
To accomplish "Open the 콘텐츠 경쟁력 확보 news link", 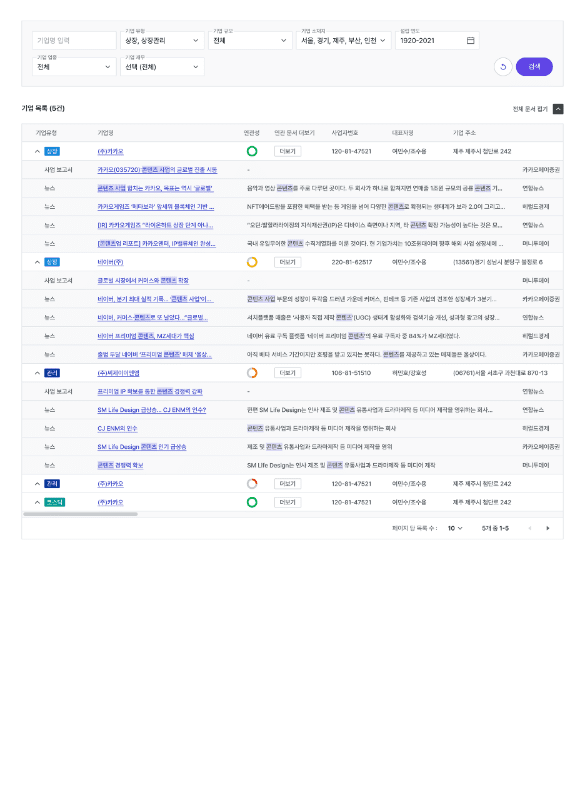I will (120, 465).
